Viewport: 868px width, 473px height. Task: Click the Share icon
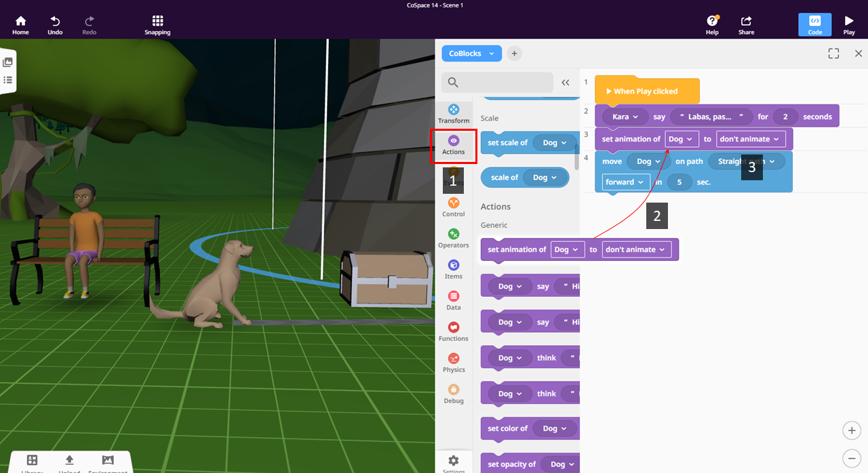tap(746, 21)
